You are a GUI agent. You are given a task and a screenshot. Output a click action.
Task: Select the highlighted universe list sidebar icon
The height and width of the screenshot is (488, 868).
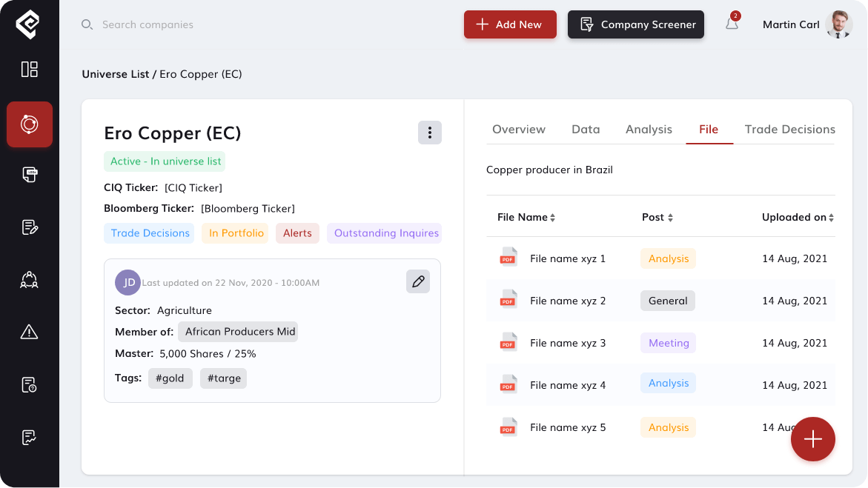[30, 124]
